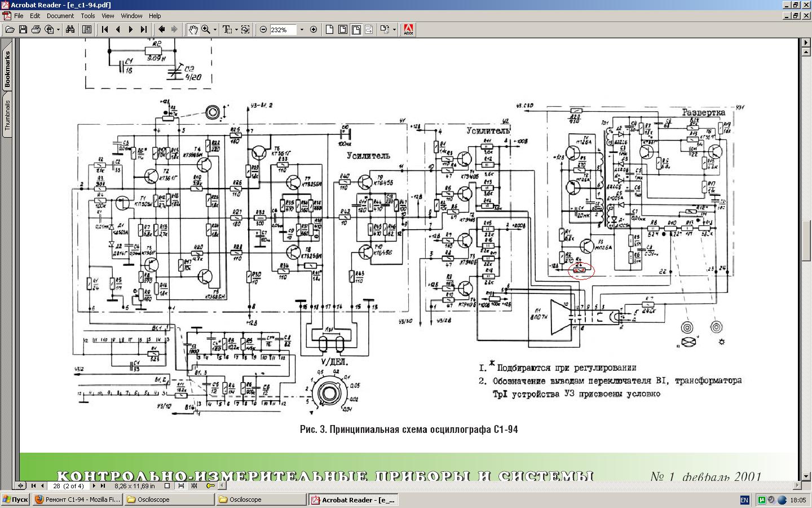Screen dimensions: 812x508
Task: Click status bar previous page button
Action: coord(42,485)
